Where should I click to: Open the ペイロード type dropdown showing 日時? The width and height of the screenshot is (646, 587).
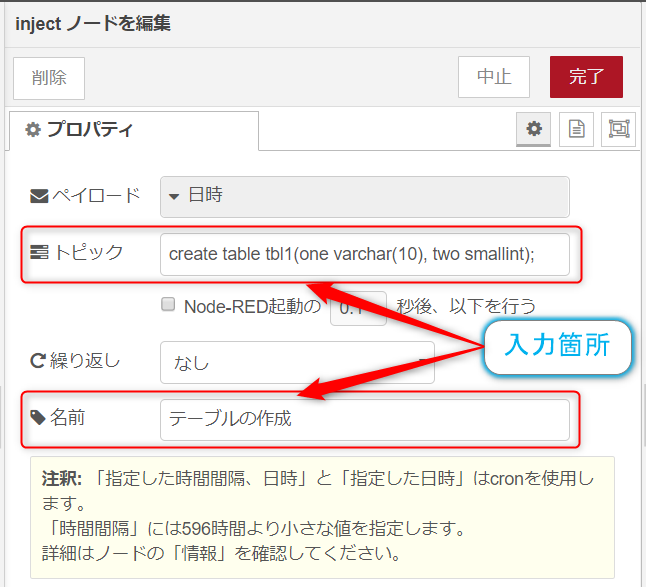click(365, 197)
